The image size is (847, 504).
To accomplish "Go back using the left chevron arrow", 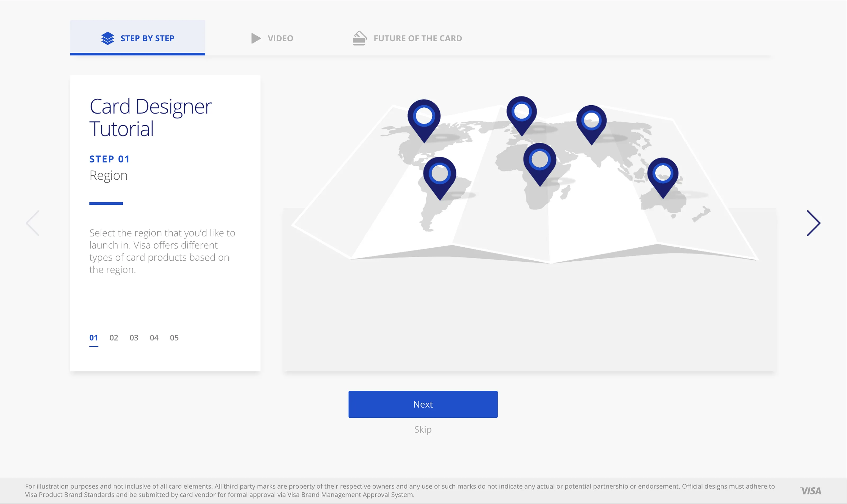I will tap(33, 223).
